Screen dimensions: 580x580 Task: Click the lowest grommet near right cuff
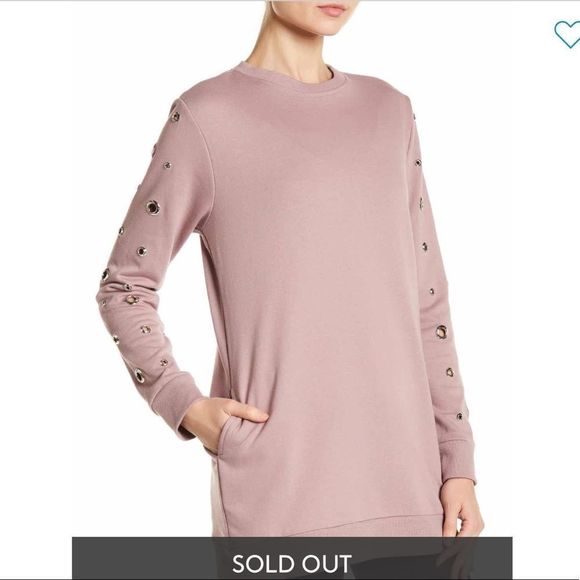coord(459,416)
